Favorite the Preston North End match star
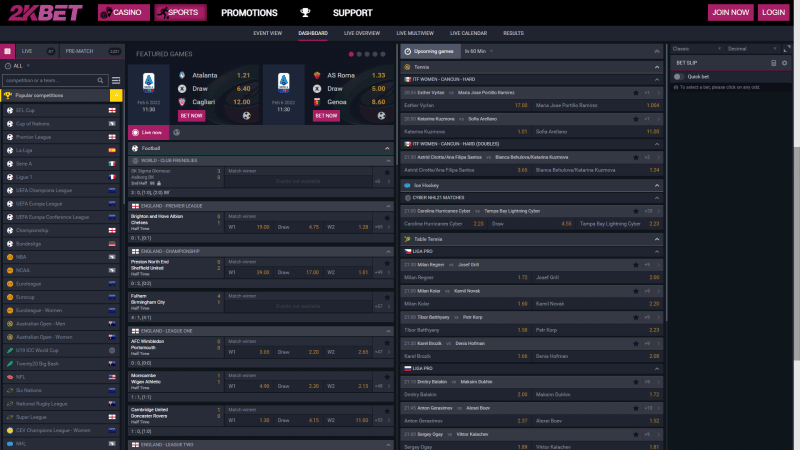Image resolution: width=800 pixels, height=450 pixels. coord(387,263)
